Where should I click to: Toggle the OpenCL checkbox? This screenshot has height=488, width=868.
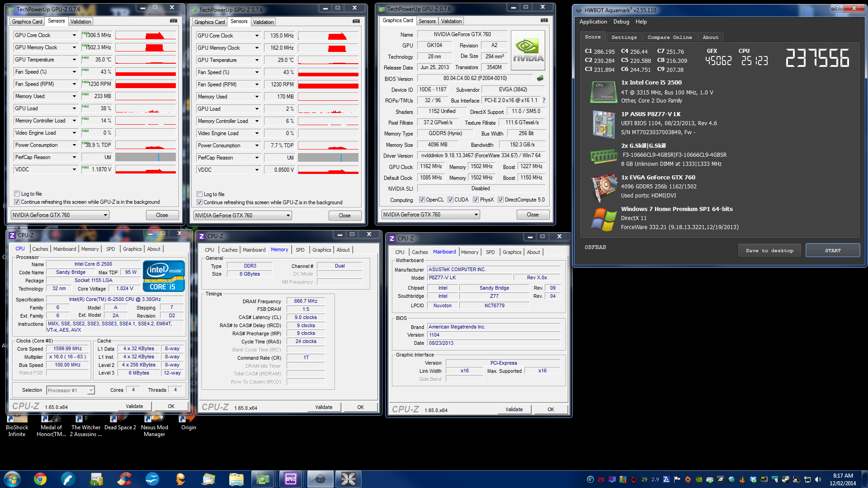pos(422,200)
